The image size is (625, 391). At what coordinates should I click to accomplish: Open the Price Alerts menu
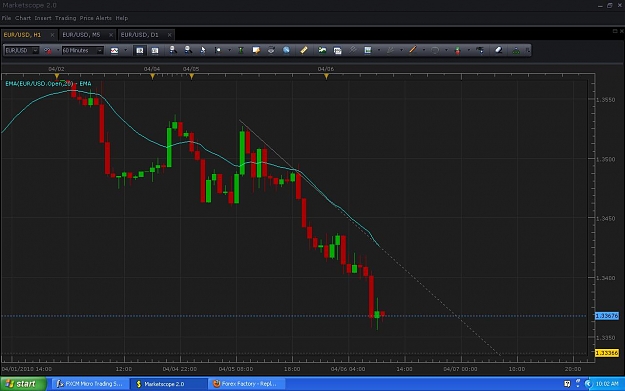tap(96, 18)
